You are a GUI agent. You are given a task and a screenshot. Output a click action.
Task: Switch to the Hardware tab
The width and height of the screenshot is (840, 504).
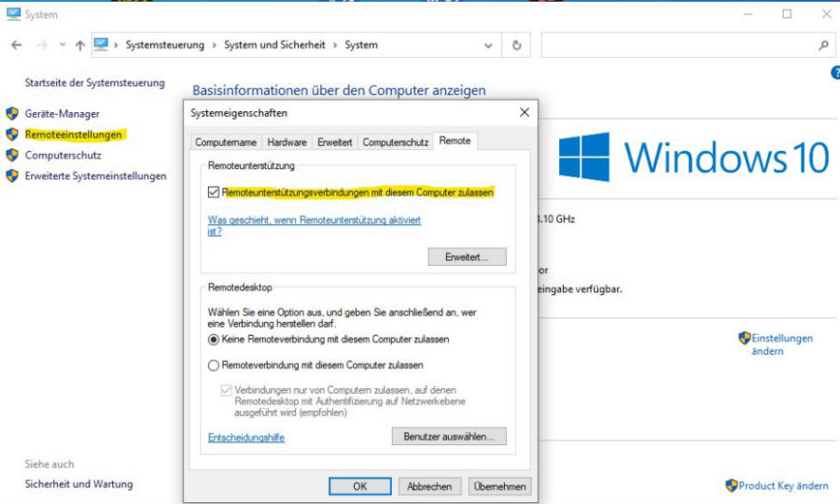287,142
